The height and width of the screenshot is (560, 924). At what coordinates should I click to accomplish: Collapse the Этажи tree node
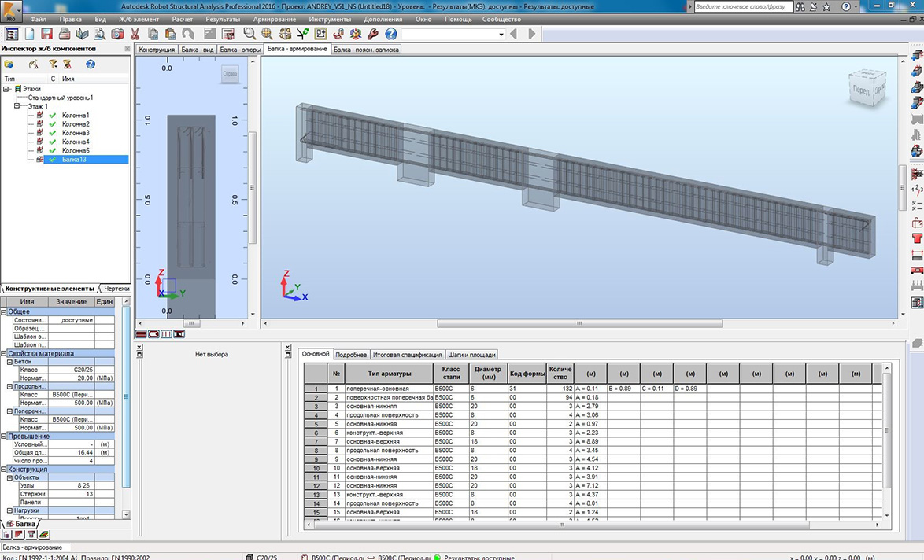pyautogui.click(x=6, y=89)
